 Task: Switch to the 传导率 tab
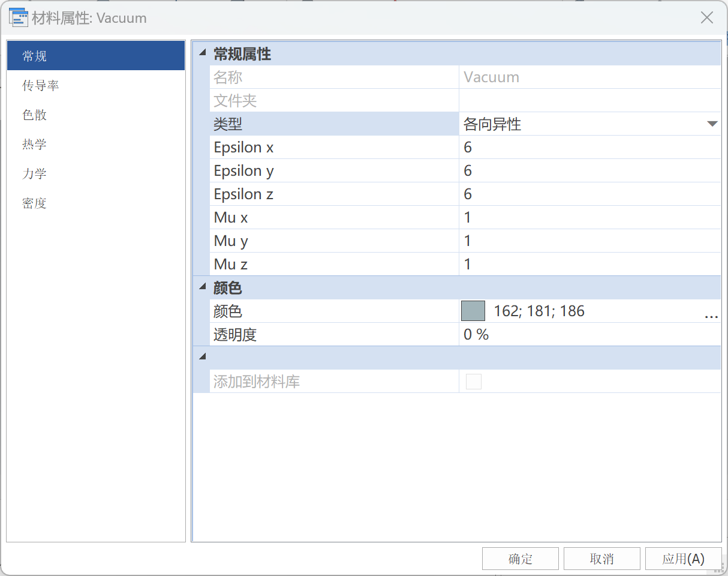41,86
